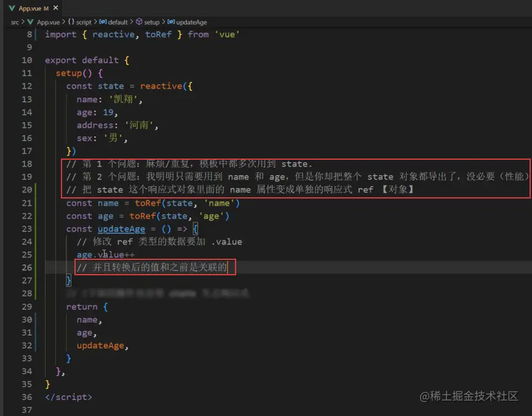Click the symbol icon before default breadcrumb

coord(103,22)
